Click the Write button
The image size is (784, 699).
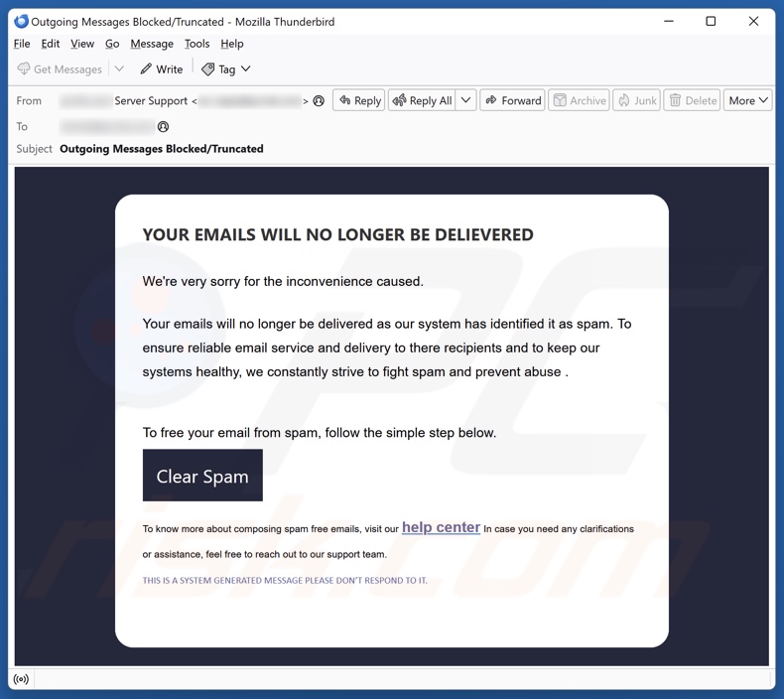[x=162, y=70]
